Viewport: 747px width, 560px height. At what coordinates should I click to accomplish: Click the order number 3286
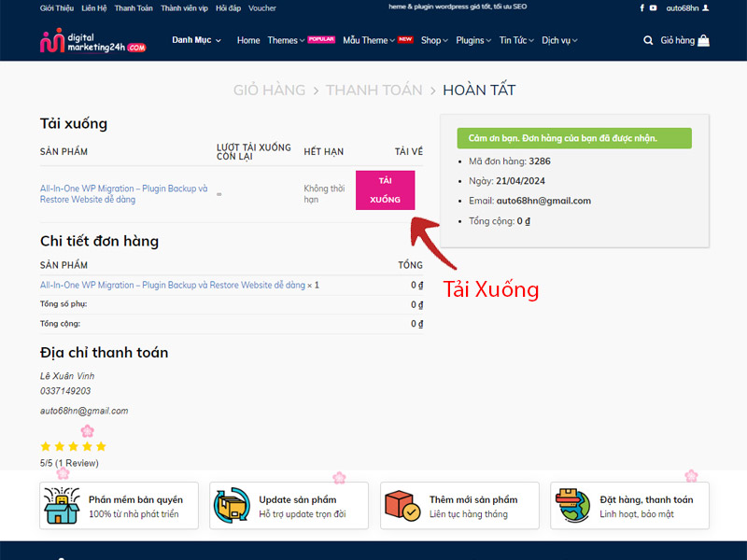(x=540, y=161)
